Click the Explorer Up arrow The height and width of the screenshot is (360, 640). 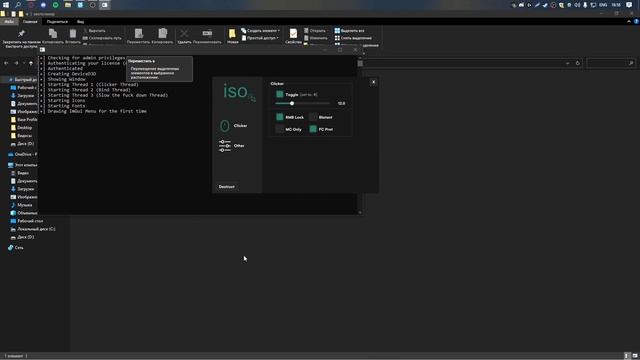tap(31, 63)
